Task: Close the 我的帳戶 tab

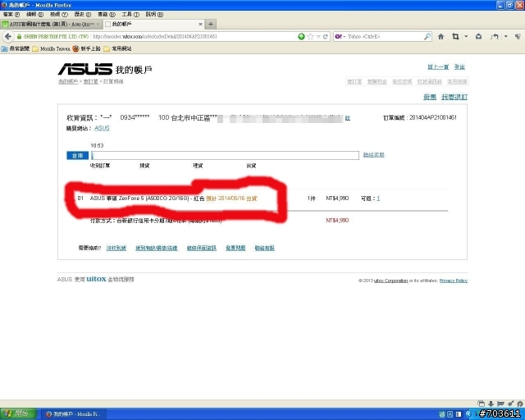Action: pos(200,24)
